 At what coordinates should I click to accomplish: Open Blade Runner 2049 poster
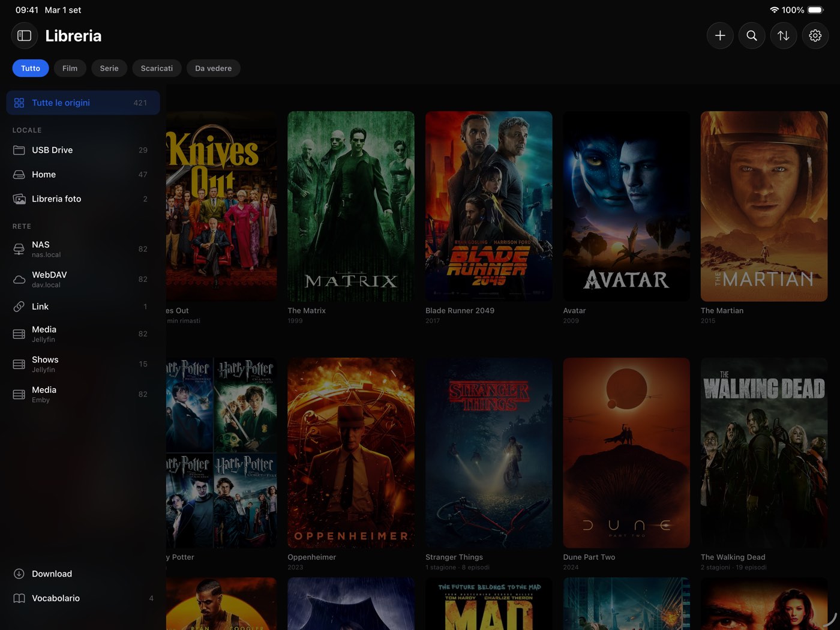pyautogui.click(x=489, y=206)
